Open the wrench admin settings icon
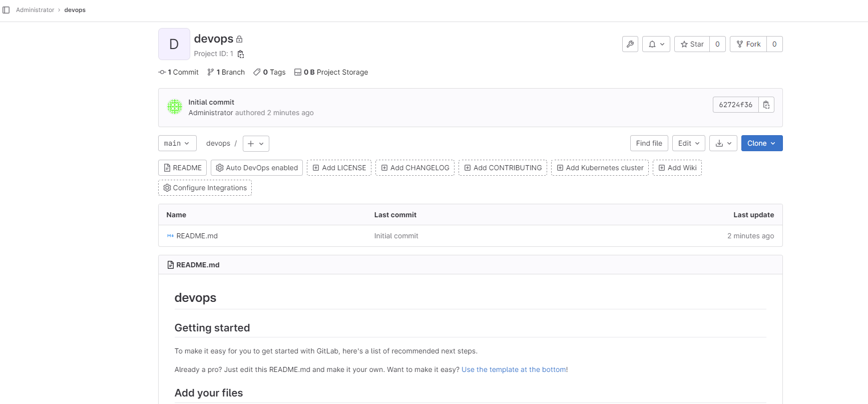This screenshot has height=404, width=868. [630, 44]
